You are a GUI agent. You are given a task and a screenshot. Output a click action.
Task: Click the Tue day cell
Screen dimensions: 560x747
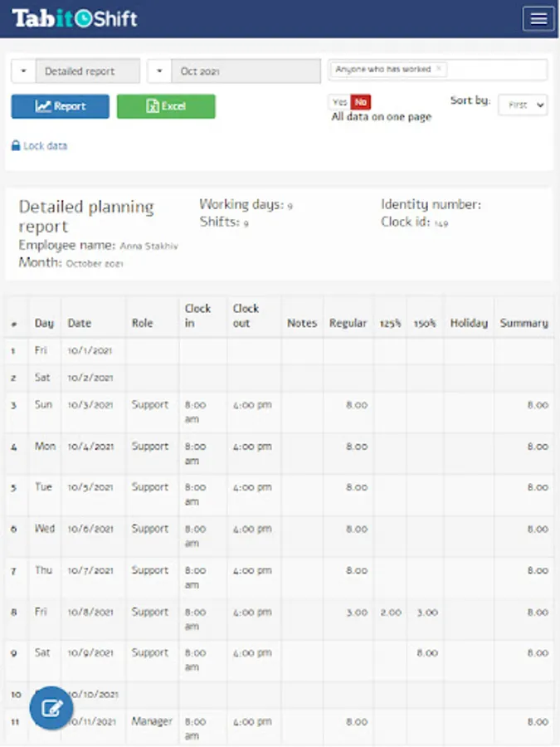[43, 487]
